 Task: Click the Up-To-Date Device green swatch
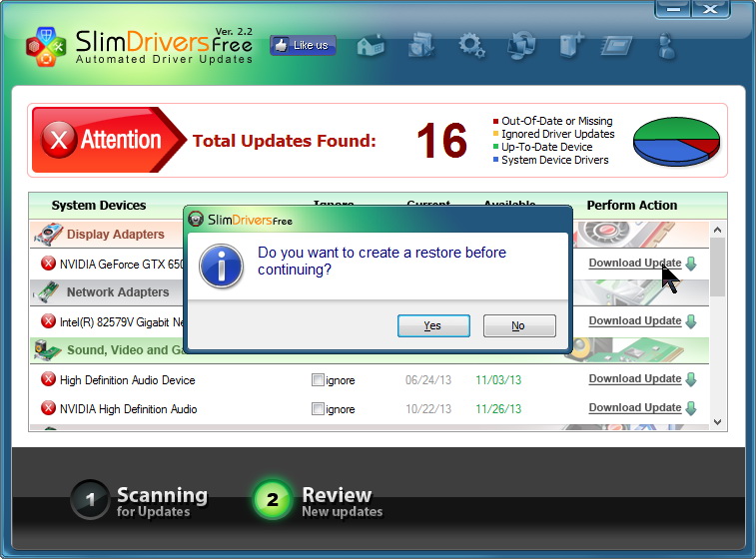tap(495, 147)
